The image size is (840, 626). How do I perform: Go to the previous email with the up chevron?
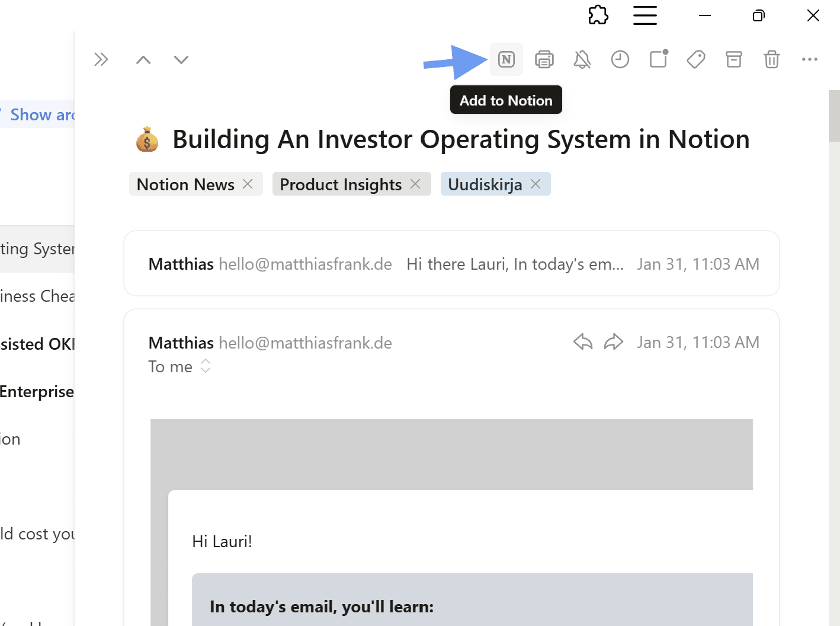[143, 59]
